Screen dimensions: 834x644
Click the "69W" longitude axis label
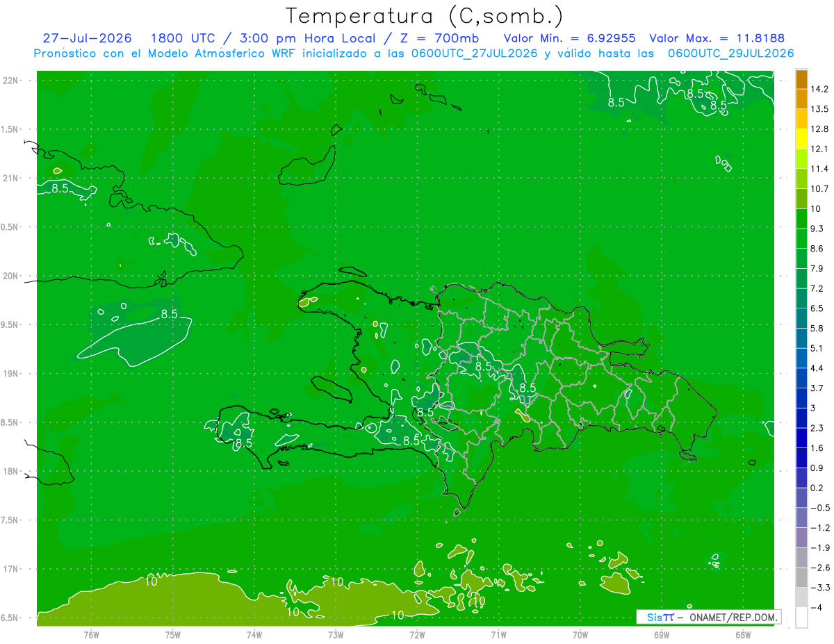[x=662, y=635]
